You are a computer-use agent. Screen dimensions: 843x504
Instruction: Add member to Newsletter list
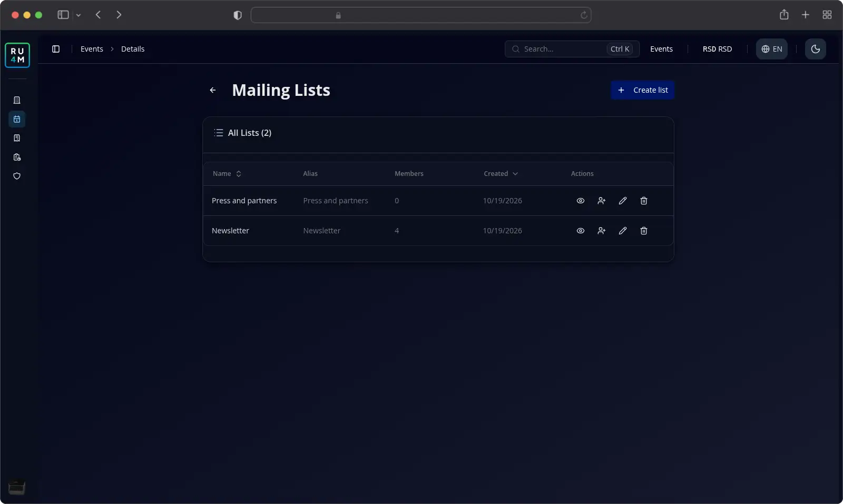click(602, 231)
